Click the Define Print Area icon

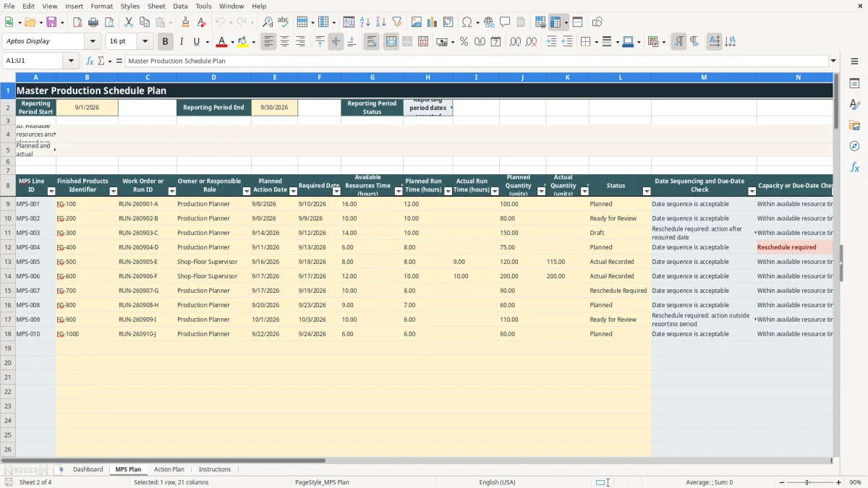540,22
